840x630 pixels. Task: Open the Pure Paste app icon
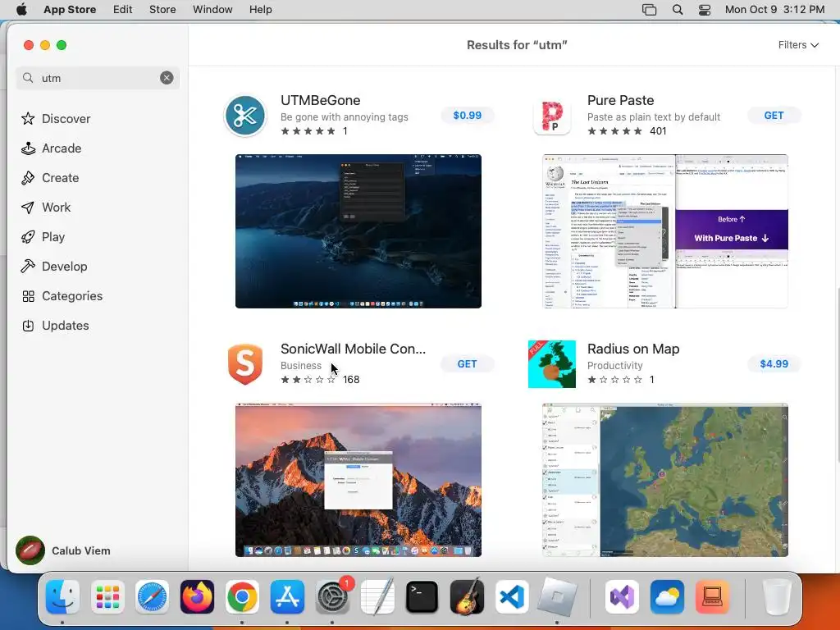pos(552,115)
